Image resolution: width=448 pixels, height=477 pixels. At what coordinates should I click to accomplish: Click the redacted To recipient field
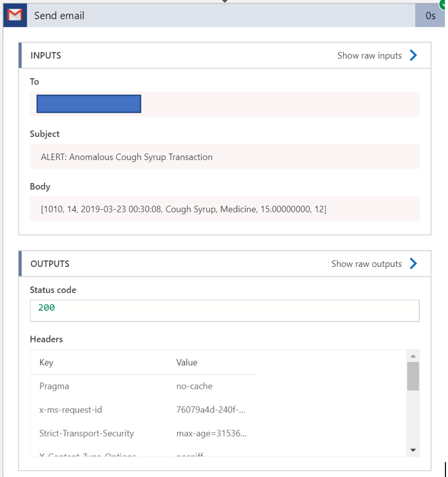click(x=89, y=104)
